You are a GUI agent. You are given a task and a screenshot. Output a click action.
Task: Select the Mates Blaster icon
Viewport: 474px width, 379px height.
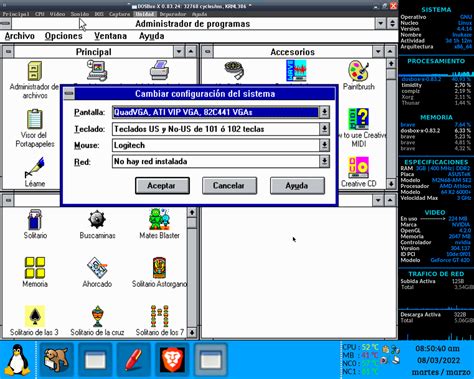[159, 219]
